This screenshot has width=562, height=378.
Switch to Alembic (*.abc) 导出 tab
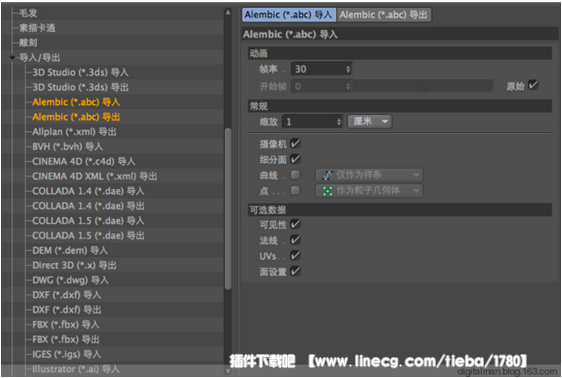(x=384, y=15)
